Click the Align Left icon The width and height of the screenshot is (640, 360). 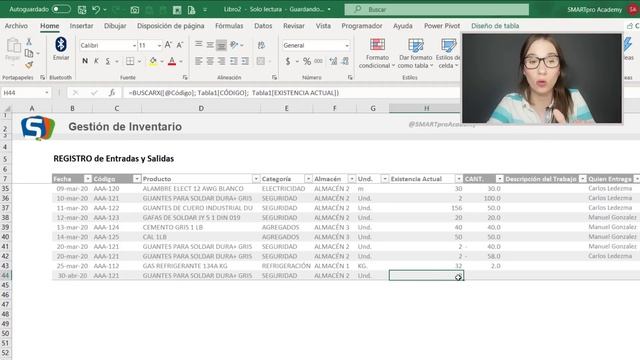click(198, 61)
